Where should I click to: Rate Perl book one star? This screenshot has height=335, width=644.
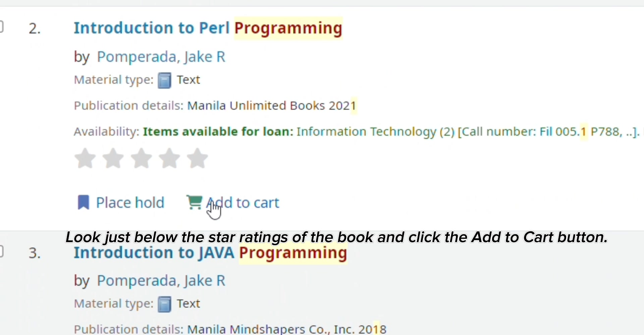point(85,158)
